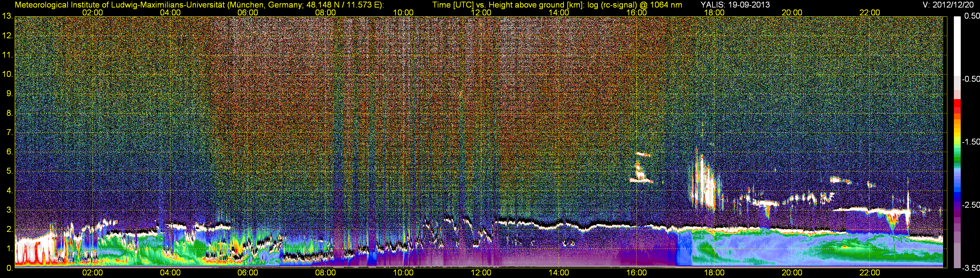Click the -0.50 color scale label
The image size is (980, 278).
pyautogui.click(x=971, y=79)
